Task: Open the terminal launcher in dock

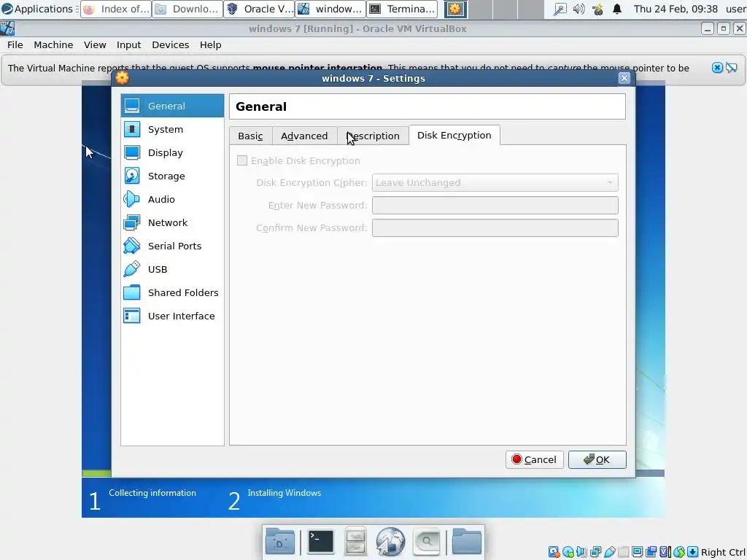Action: pyautogui.click(x=321, y=541)
